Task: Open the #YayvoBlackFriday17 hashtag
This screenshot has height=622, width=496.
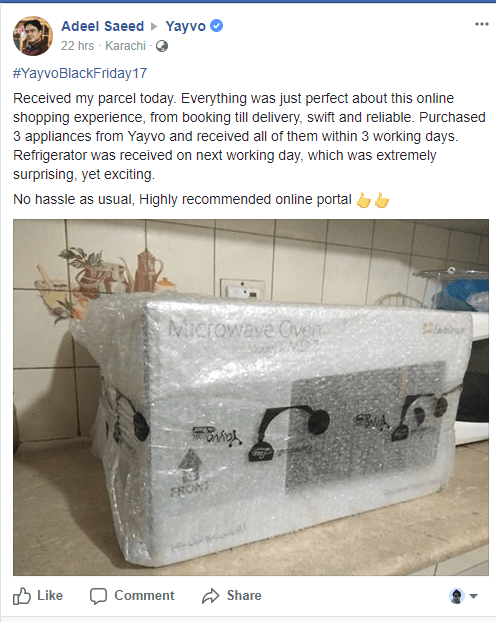Action: click(80, 73)
